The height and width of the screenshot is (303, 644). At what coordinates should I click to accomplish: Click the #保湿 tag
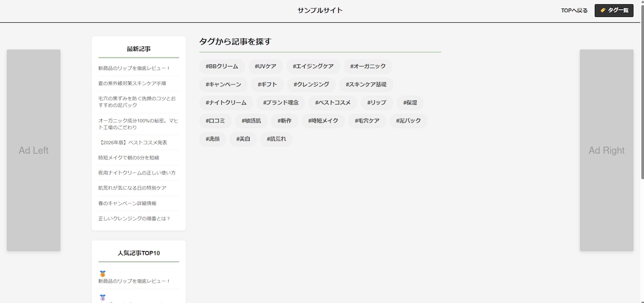pos(410,103)
